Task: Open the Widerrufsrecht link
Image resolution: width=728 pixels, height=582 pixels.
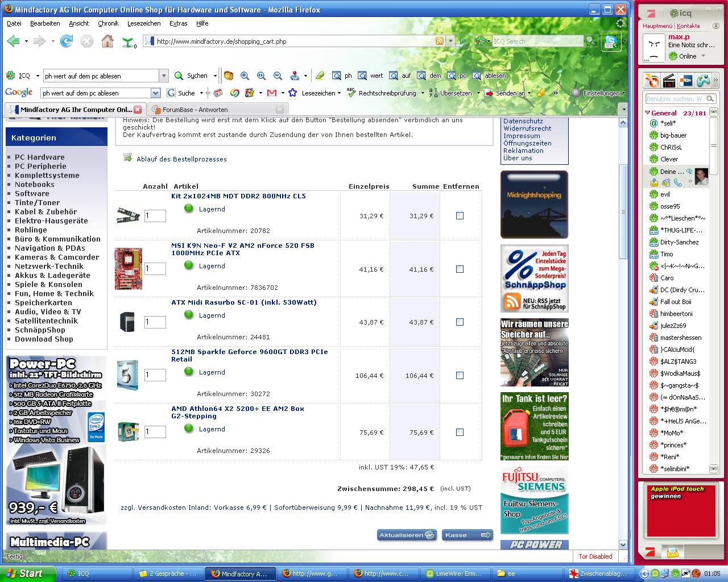Action: pyautogui.click(x=527, y=128)
